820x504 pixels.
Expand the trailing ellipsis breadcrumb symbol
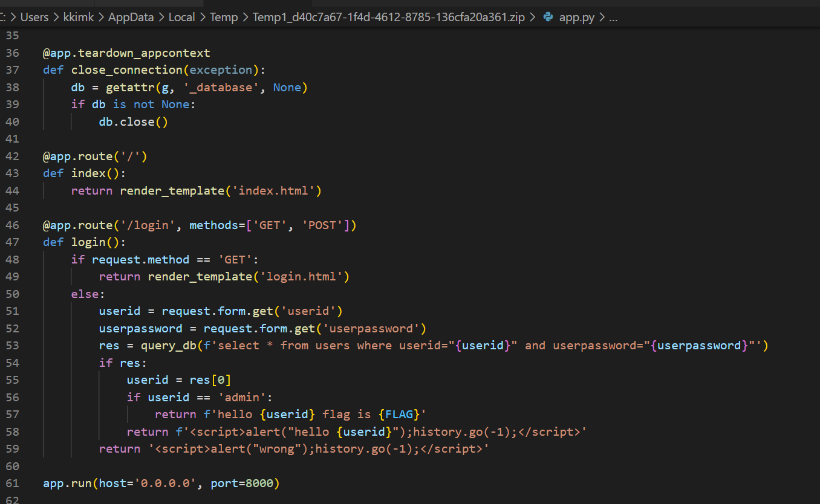(613, 18)
